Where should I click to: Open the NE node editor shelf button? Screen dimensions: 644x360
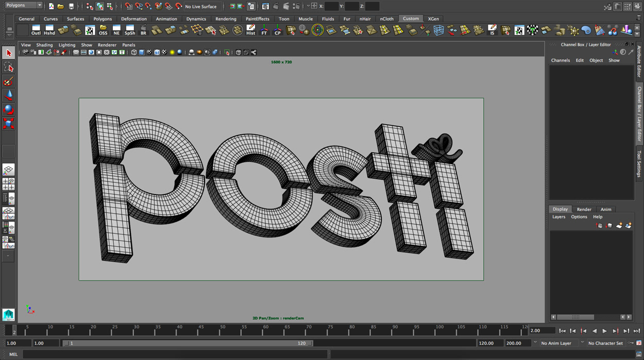(116, 30)
